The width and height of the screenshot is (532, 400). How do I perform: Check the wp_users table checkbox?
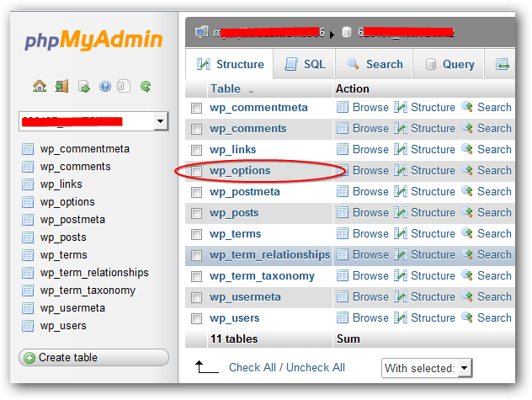[196, 318]
